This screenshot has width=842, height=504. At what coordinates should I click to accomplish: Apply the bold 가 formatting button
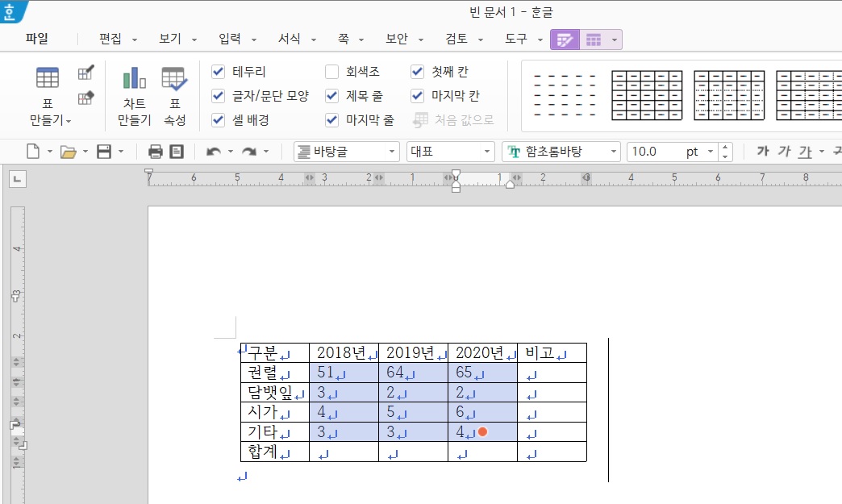(x=762, y=152)
